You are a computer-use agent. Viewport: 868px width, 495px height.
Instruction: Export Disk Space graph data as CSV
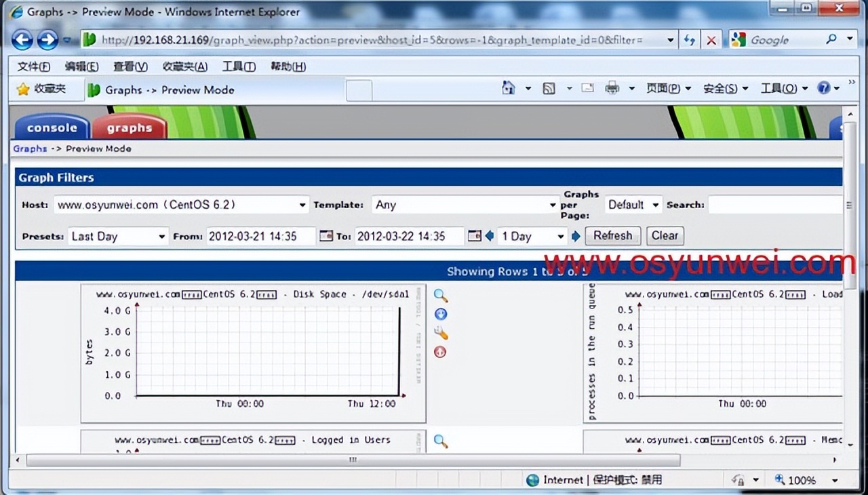pos(440,314)
